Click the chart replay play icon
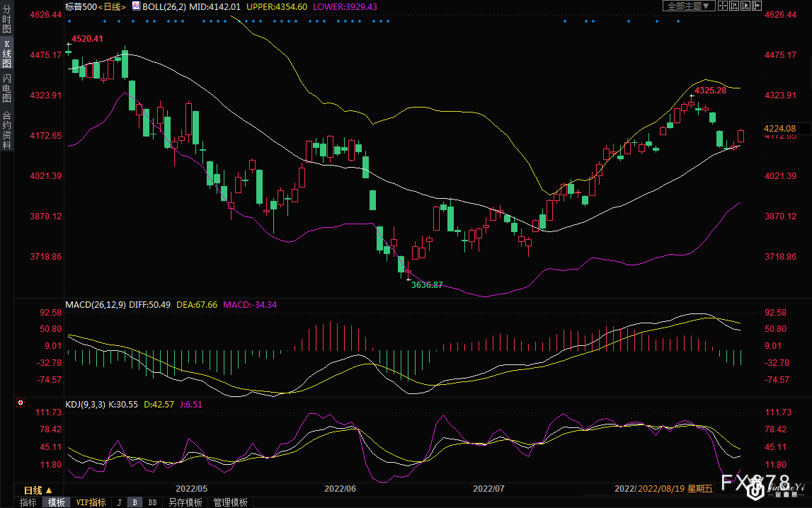Viewport: 812px width, 508px height. (x=746, y=6)
